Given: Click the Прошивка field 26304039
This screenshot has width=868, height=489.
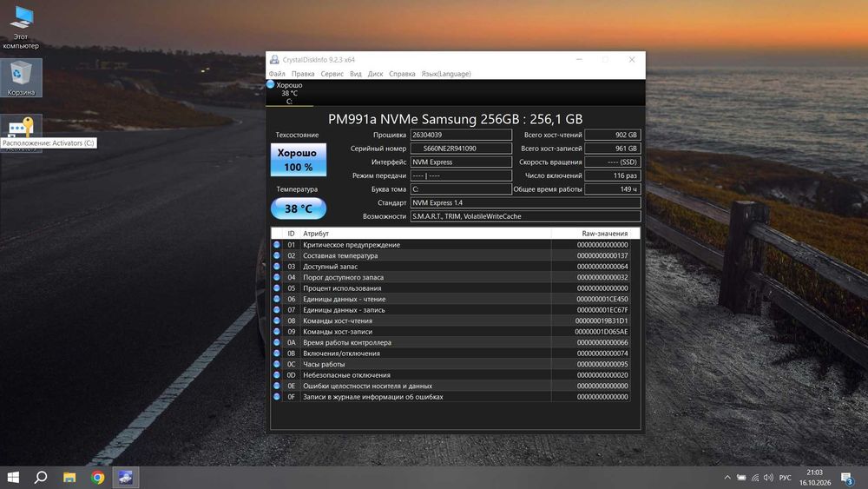Looking at the screenshot, I should [x=461, y=135].
